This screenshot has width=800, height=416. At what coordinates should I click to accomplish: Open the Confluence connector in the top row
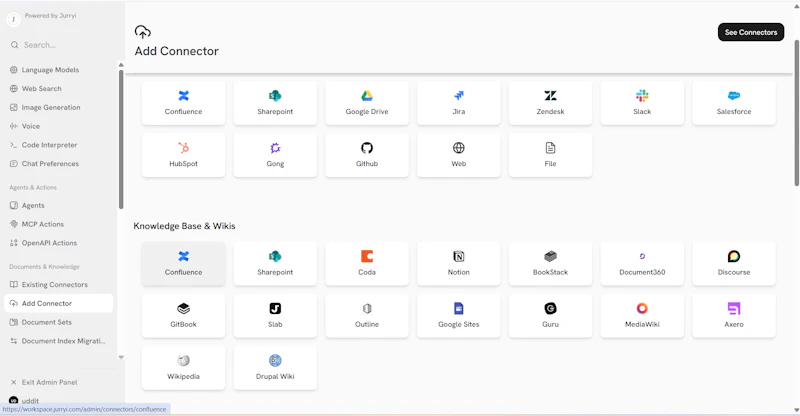pyautogui.click(x=183, y=103)
